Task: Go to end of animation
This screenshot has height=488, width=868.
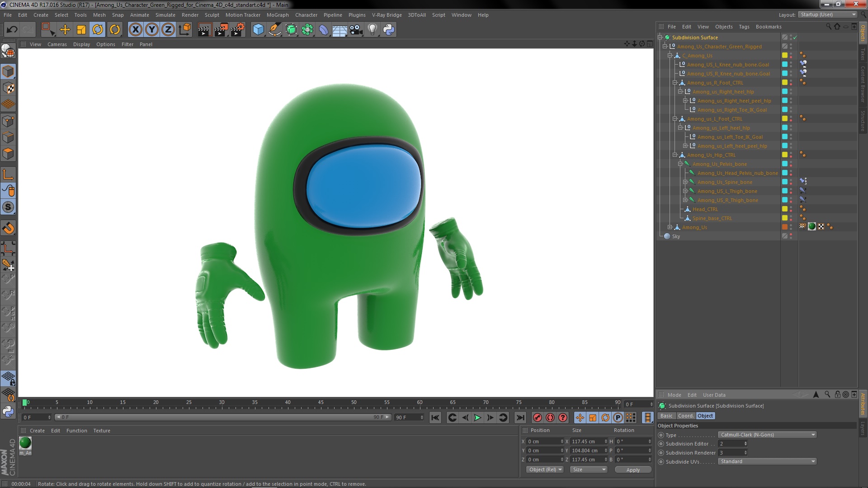Action: point(520,418)
